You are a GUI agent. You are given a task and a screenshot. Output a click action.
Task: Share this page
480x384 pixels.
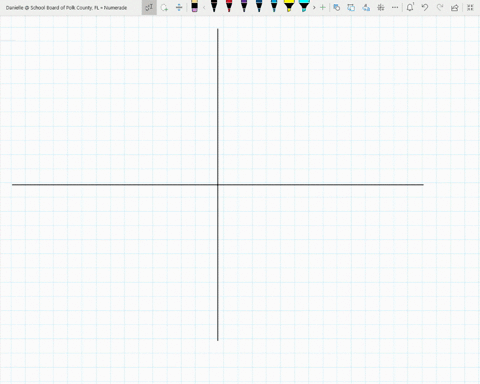(x=455, y=7)
